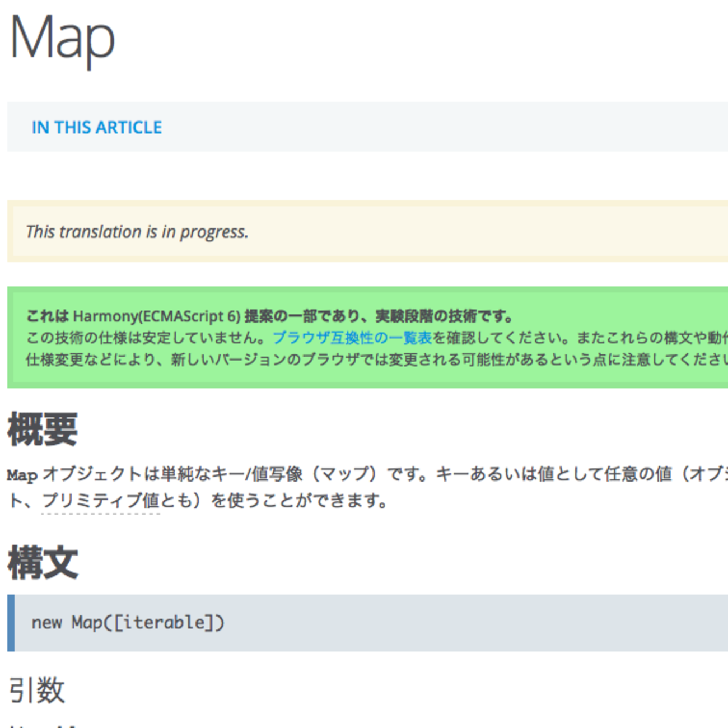
Task: Click the new Map([iterable]) code block
Action: (367, 623)
